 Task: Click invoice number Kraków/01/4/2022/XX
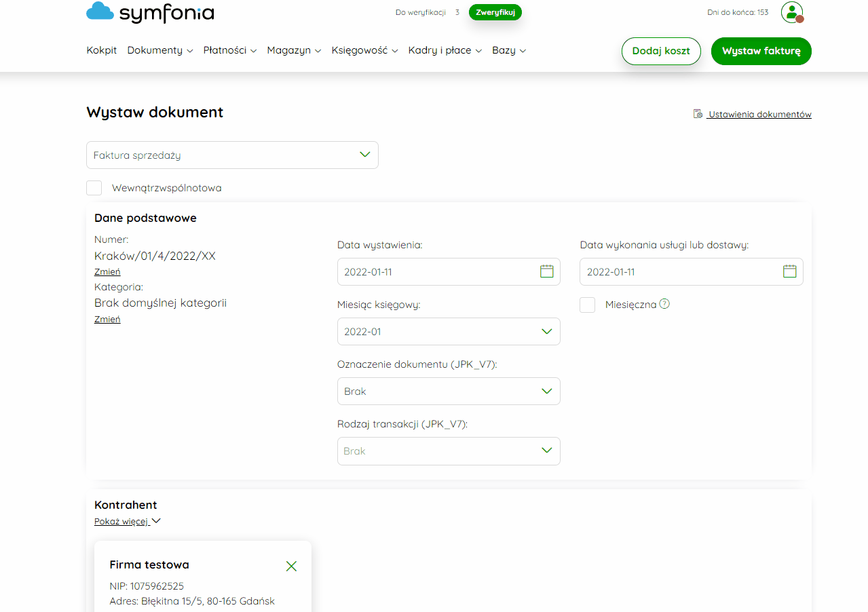point(155,256)
